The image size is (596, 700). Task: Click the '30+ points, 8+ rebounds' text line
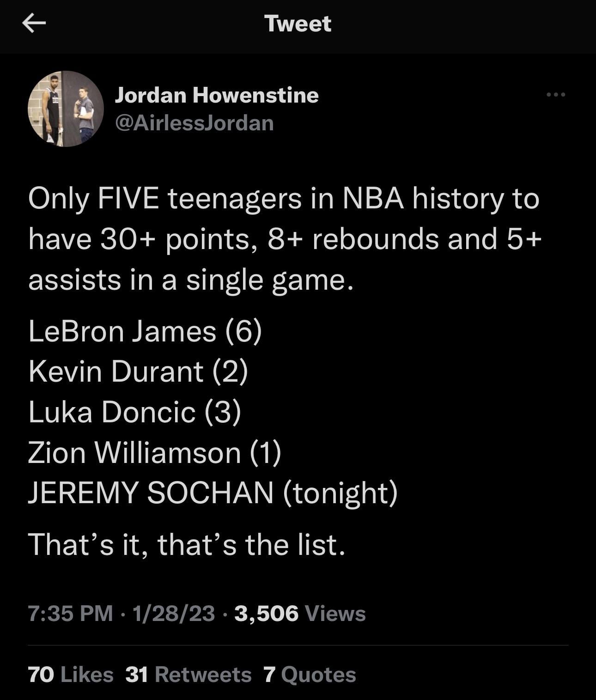[284, 239]
